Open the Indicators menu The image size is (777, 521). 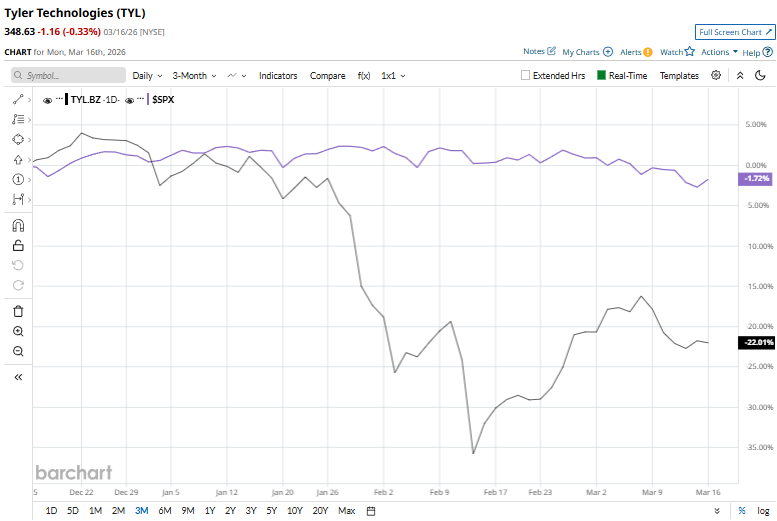point(278,75)
